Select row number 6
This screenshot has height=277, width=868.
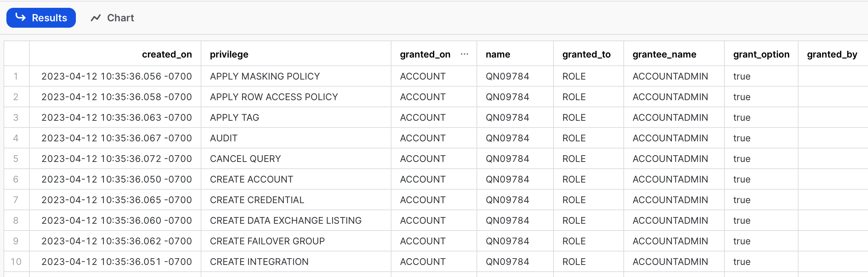click(x=16, y=179)
